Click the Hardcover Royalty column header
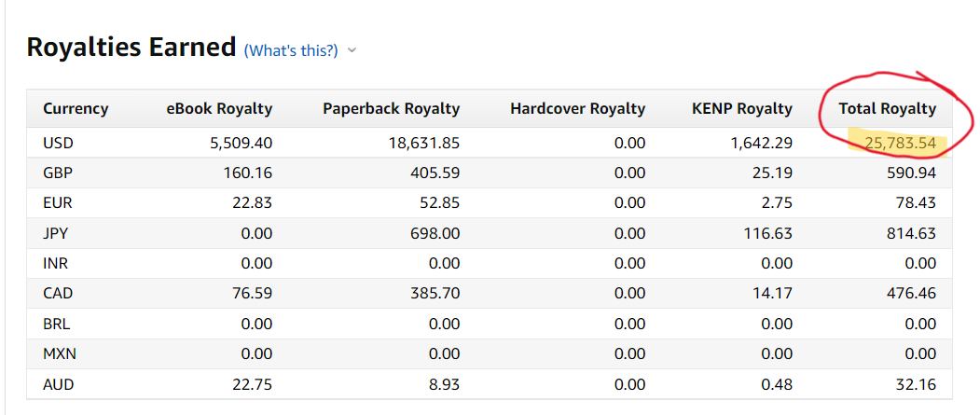 pos(577,108)
